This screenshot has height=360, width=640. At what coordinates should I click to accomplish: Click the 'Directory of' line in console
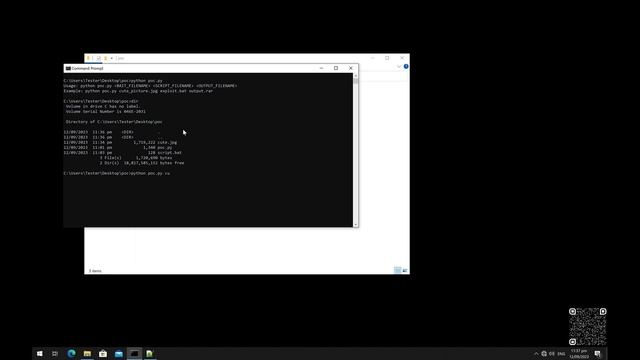click(114, 122)
